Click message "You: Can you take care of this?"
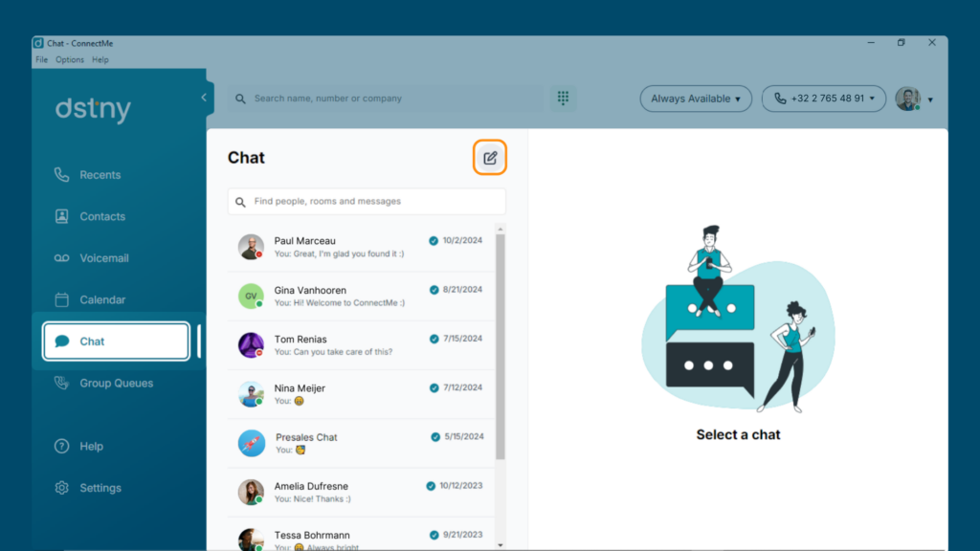The height and width of the screenshot is (551, 980). click(334, 352)
